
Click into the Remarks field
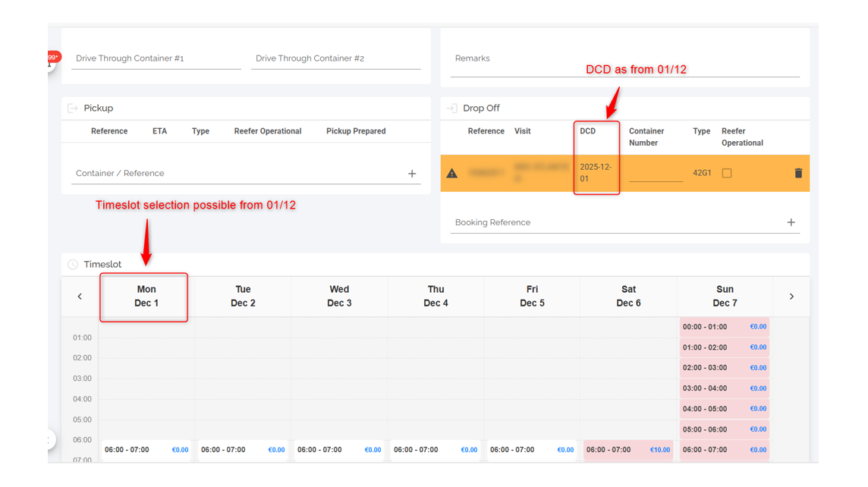(624, 58)
